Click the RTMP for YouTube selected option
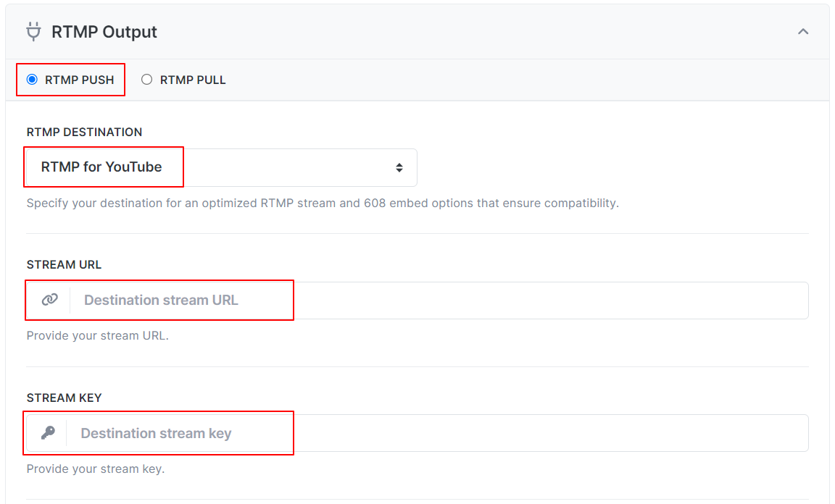The width and height of the screenshot is (835, 504). point(101,167)
